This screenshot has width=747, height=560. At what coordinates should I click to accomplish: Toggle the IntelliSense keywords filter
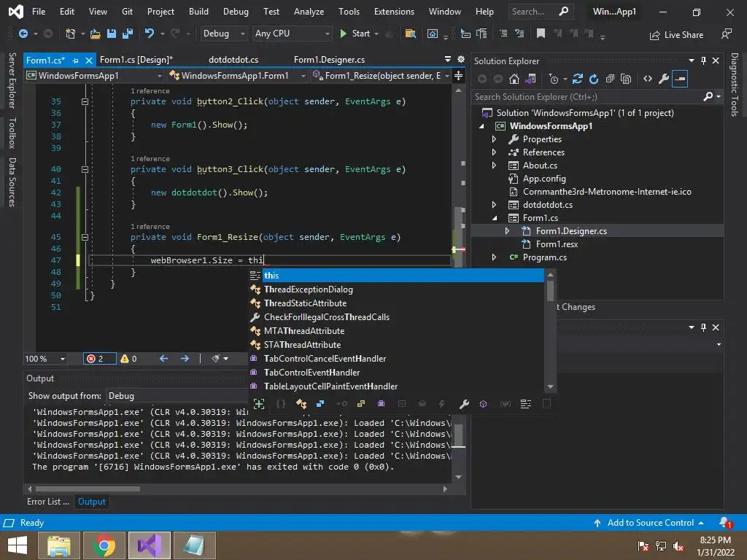(525, 404)
